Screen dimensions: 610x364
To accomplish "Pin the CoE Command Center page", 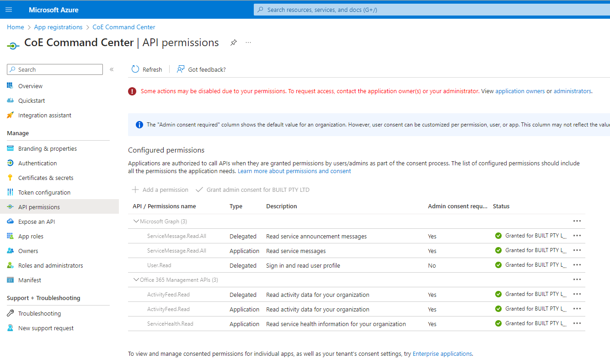I will [234, 42].
